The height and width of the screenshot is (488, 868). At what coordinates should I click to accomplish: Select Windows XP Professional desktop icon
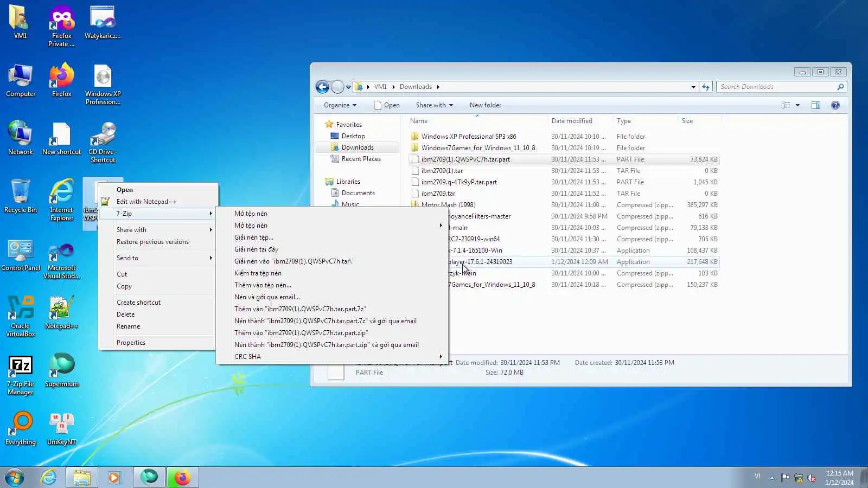pos(103,85)
